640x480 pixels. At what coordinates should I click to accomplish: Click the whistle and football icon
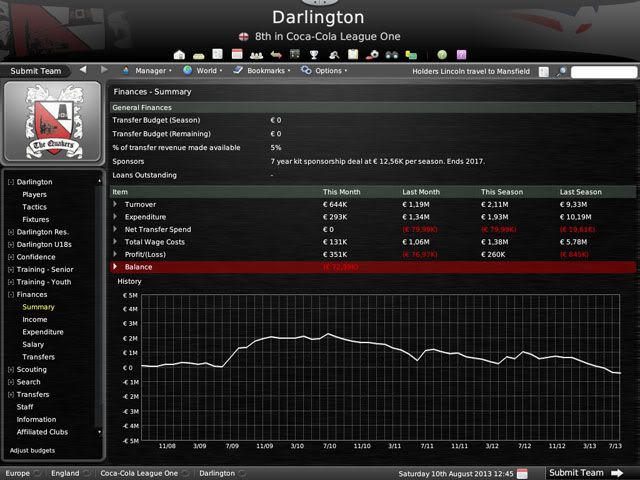(x=372, y=55)
